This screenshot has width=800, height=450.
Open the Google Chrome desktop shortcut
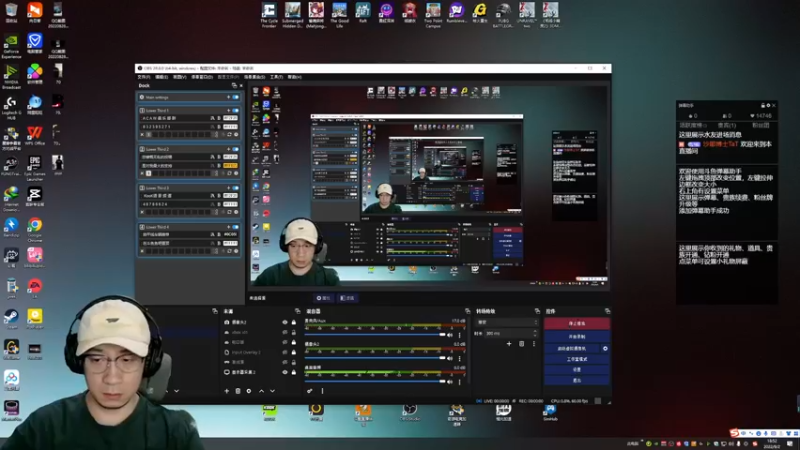coord(35,230)
